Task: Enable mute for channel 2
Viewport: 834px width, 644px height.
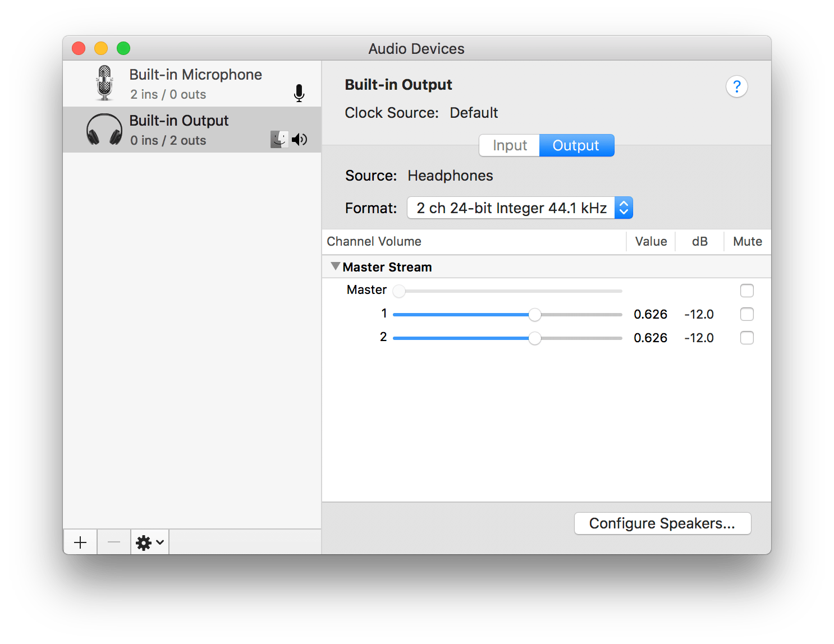Action: [x=747, y=338]
